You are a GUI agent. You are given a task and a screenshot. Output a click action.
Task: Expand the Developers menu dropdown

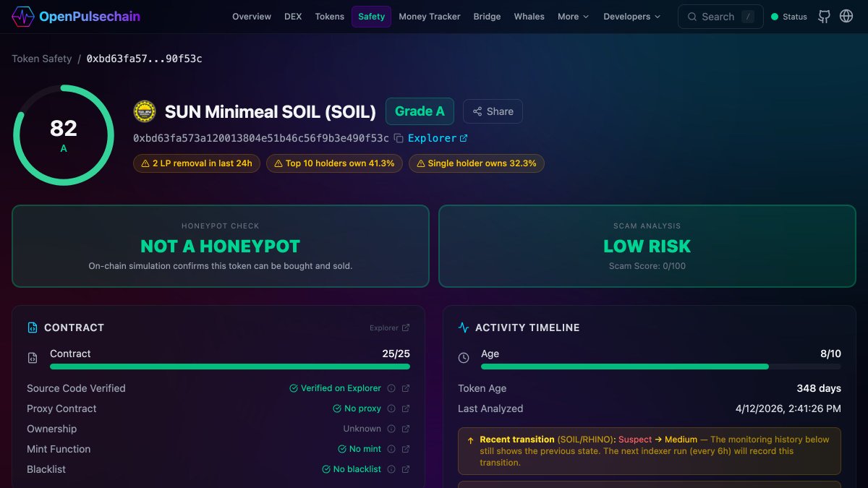point(631,16)
